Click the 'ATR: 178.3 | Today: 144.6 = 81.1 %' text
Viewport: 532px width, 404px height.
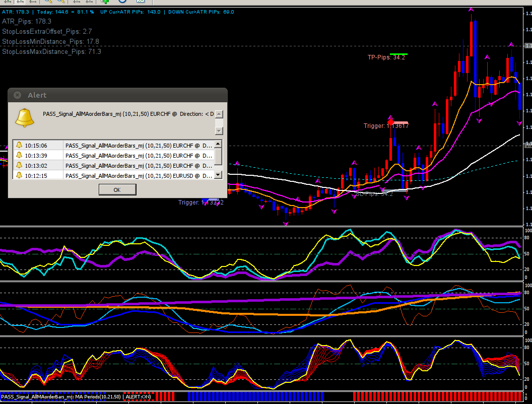pos(48,12)
